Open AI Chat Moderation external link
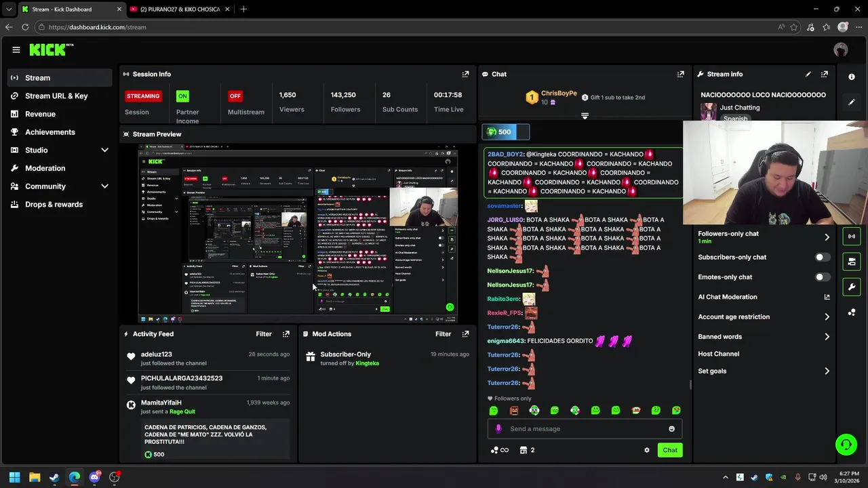This screenshot has width=868, height=488. (x=827, y=297)
